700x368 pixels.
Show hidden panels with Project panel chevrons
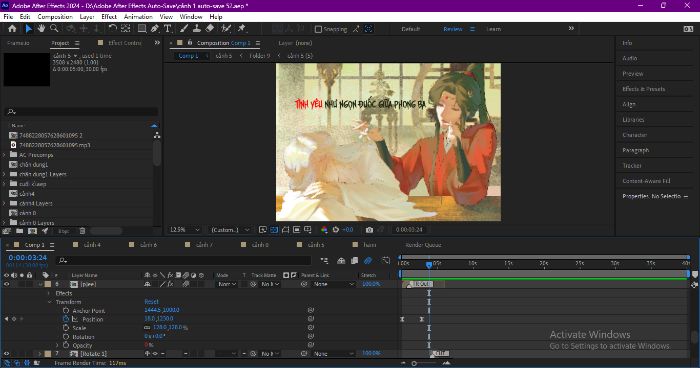[x=157, y=43]
